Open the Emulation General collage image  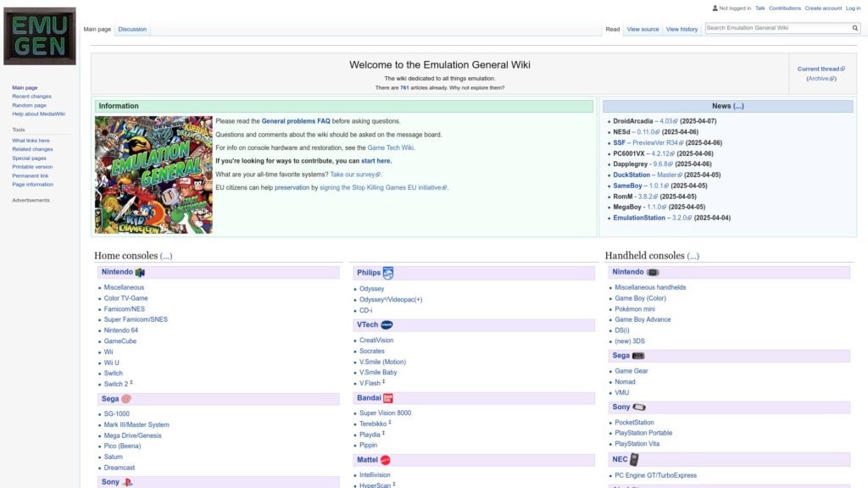[153, 175]
